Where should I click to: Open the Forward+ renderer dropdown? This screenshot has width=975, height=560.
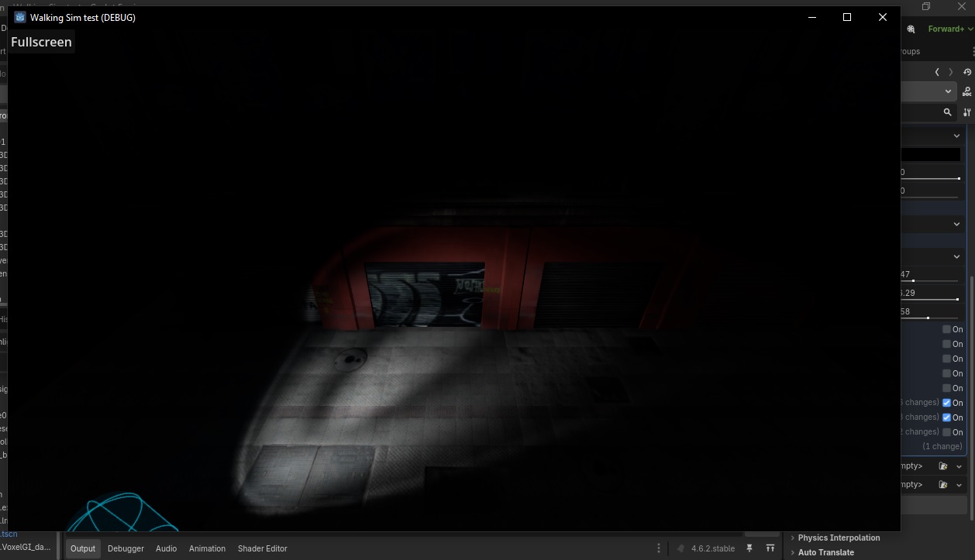950,29
